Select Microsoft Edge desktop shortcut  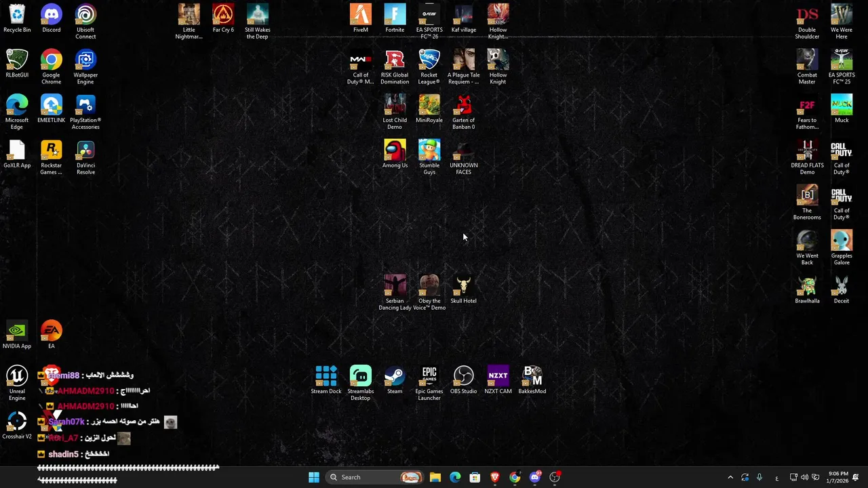17,113
